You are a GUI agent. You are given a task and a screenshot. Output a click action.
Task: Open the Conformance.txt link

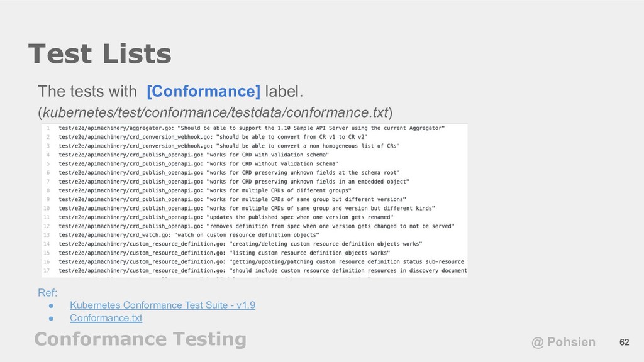[x=106, y=318]
